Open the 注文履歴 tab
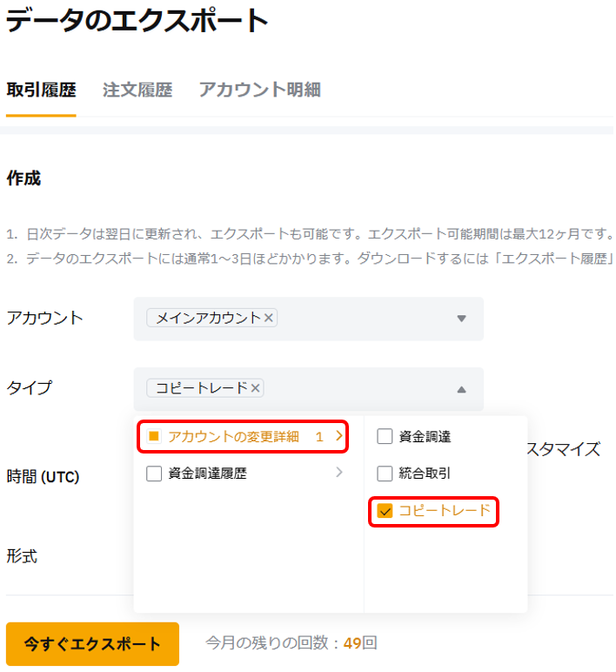The height and width of the screenshot is (672, 616). [137, 90]
